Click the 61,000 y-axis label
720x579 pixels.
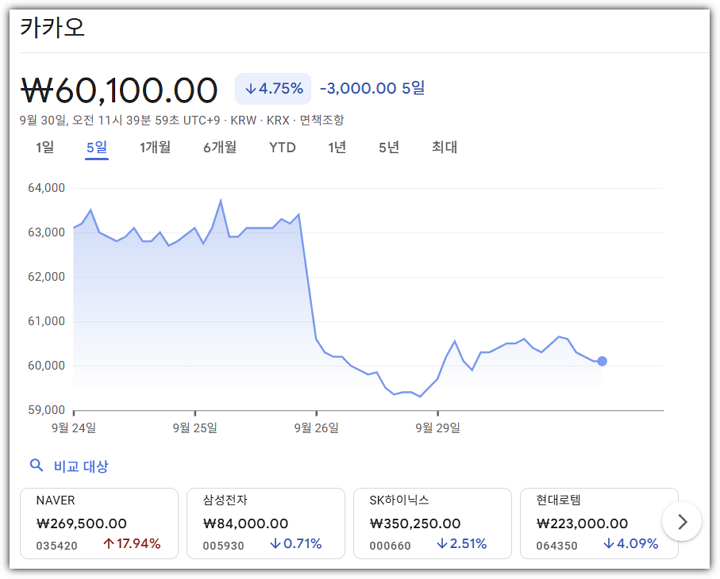click(46, 321)
